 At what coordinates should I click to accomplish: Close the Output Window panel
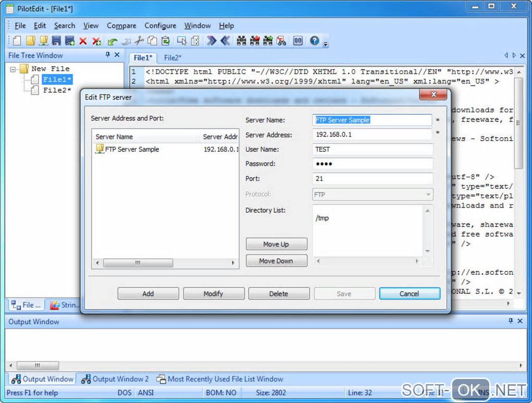(x=520, y=321)
